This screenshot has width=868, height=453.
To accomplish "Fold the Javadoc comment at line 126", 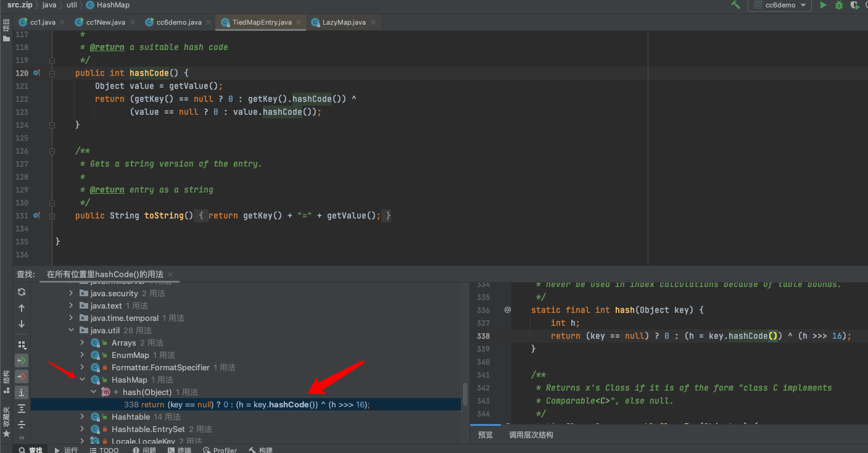I will pos(52,151).
